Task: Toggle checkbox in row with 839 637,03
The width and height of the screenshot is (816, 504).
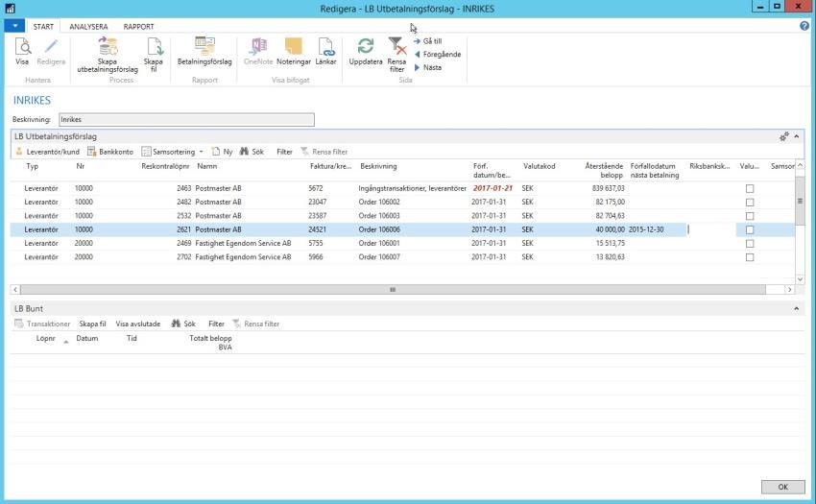Action: [750, 188]
